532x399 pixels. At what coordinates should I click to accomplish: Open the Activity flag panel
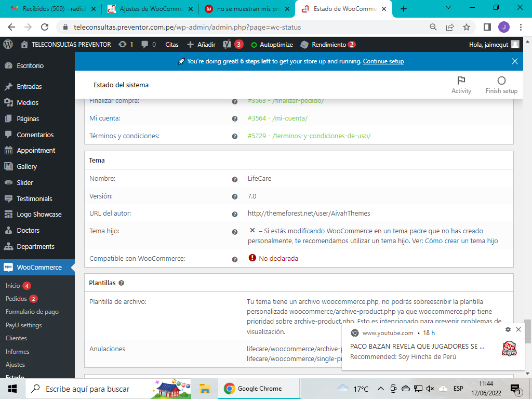pyautogui.click(x=461, y=85)
